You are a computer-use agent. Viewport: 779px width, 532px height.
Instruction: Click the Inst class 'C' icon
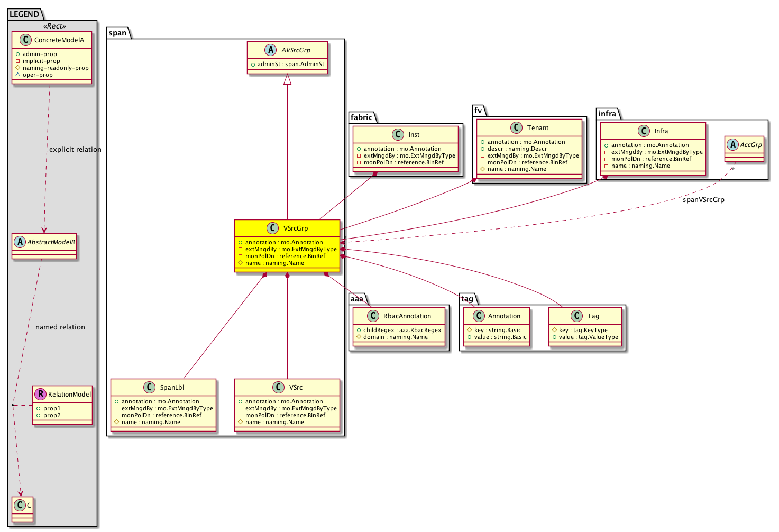click(x=398, y=134)
